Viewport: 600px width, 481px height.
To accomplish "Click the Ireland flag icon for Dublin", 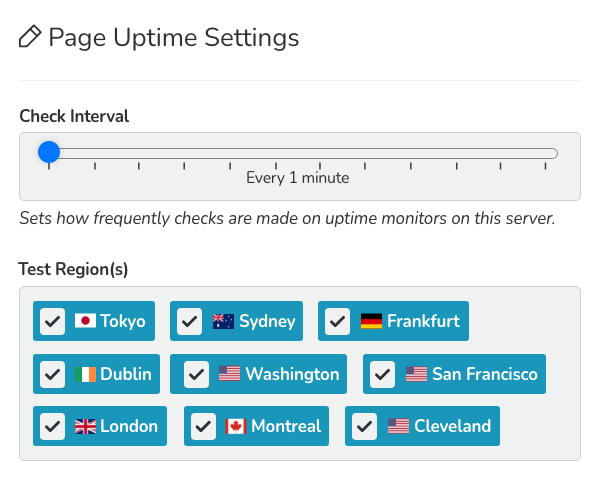I will point(85,374).
